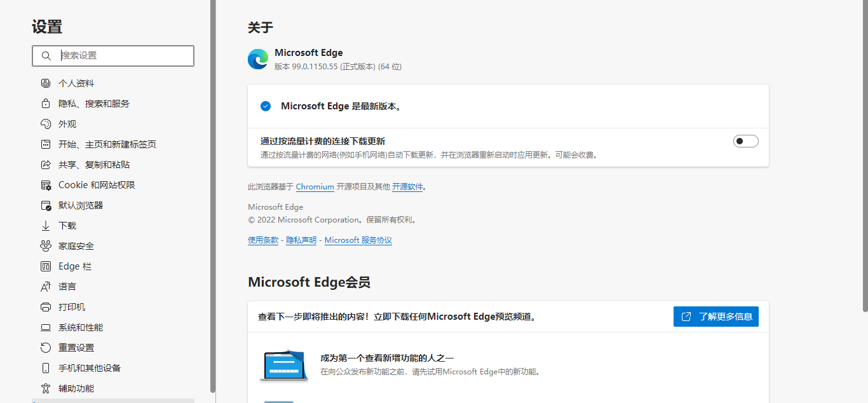Image resolution: width=868 pixels, height=403 pixels.
Task: Click the 默认浏览器 icon
Action: point(46,205)
